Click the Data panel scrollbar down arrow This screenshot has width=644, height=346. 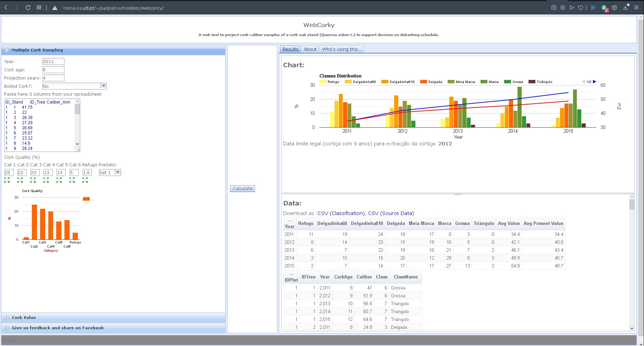click(632, 328)
